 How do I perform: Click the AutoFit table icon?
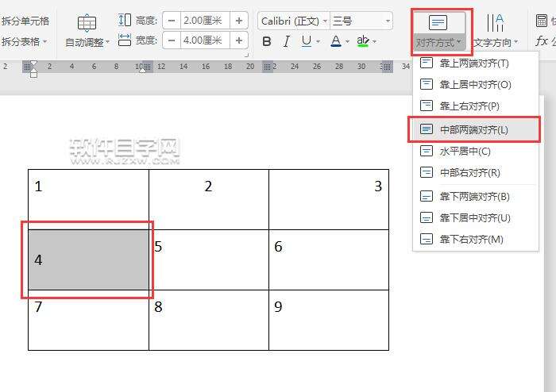87,23
